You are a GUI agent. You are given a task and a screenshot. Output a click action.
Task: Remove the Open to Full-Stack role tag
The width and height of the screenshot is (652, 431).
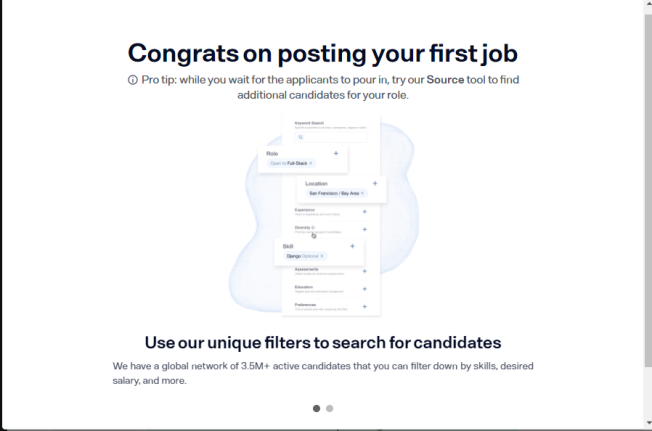pos(311,163)
